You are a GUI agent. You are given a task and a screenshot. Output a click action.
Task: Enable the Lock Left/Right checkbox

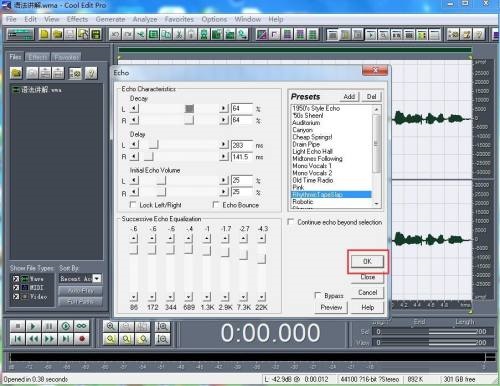[133, 204]
